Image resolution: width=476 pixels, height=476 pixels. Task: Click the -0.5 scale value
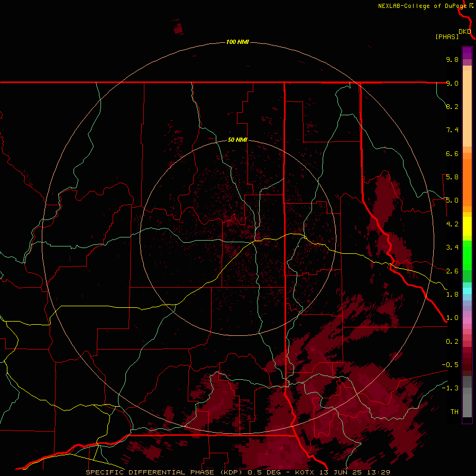point(450,365)
